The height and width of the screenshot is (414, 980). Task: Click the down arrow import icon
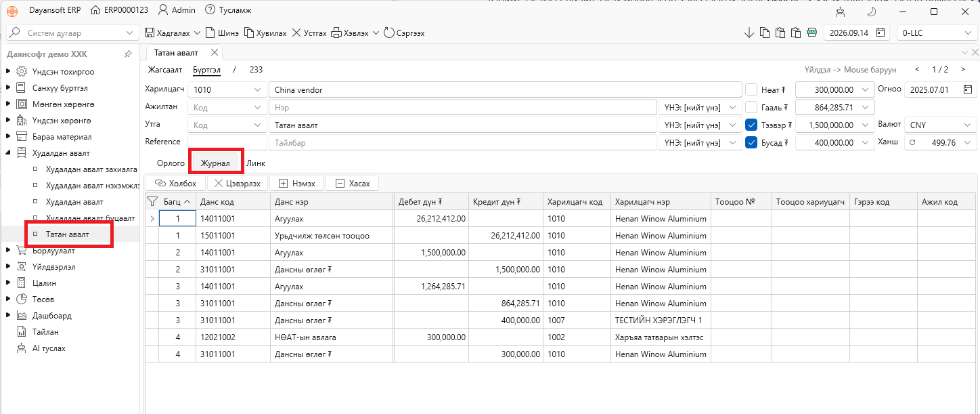pos(749,33)
